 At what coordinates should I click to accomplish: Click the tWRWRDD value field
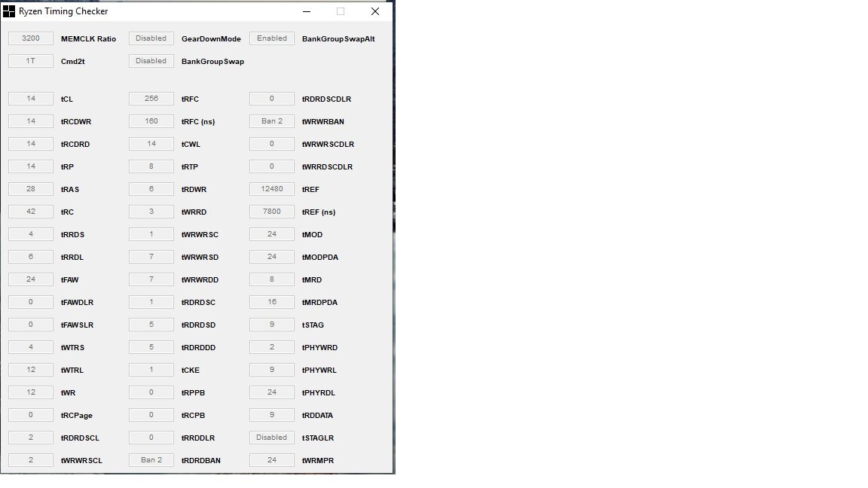point(151,279)
